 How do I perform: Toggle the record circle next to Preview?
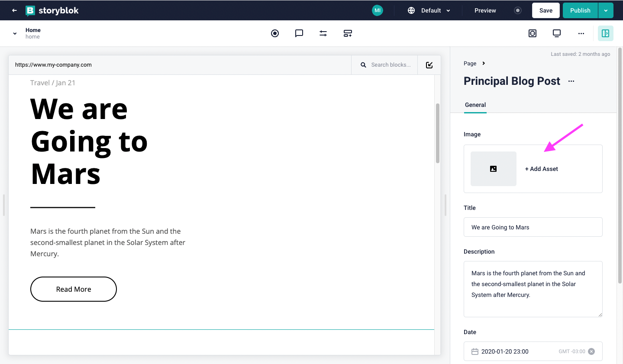(x=518, y=10)
